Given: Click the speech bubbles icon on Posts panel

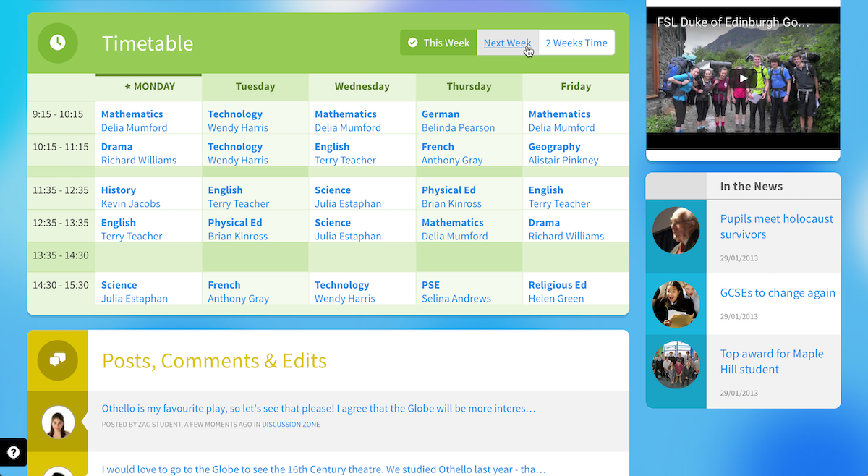Looking at the screenshot, I should (57, 359).
